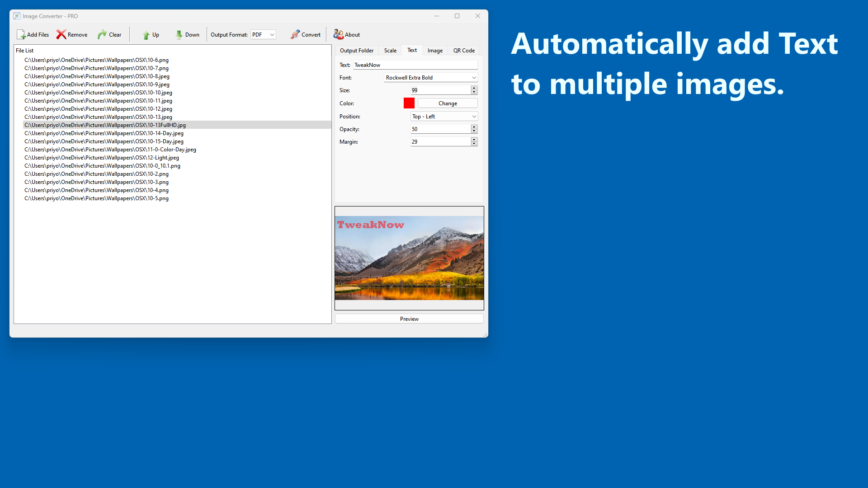
Task: Select the Text tab
Action: coord(412,50)
